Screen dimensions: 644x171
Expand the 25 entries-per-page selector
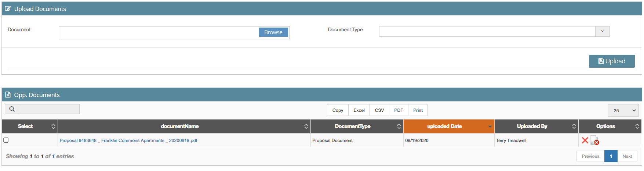pos(623,110)
